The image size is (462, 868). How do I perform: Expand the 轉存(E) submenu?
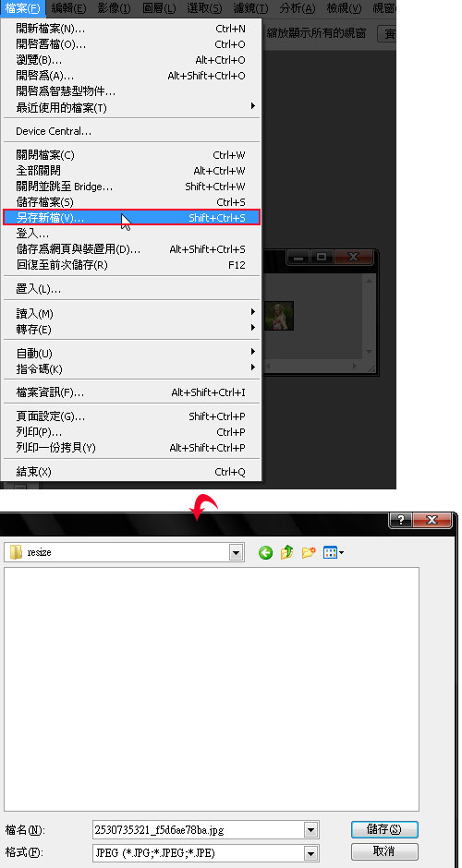pyautogui.click(x=131, y=330)
